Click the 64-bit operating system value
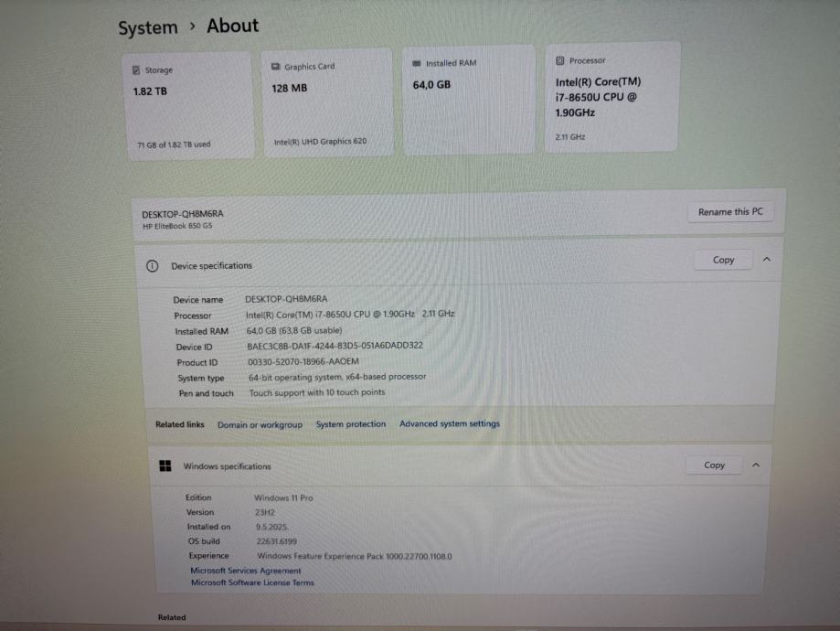Viewport: 840px width, 631px height. 337,377
